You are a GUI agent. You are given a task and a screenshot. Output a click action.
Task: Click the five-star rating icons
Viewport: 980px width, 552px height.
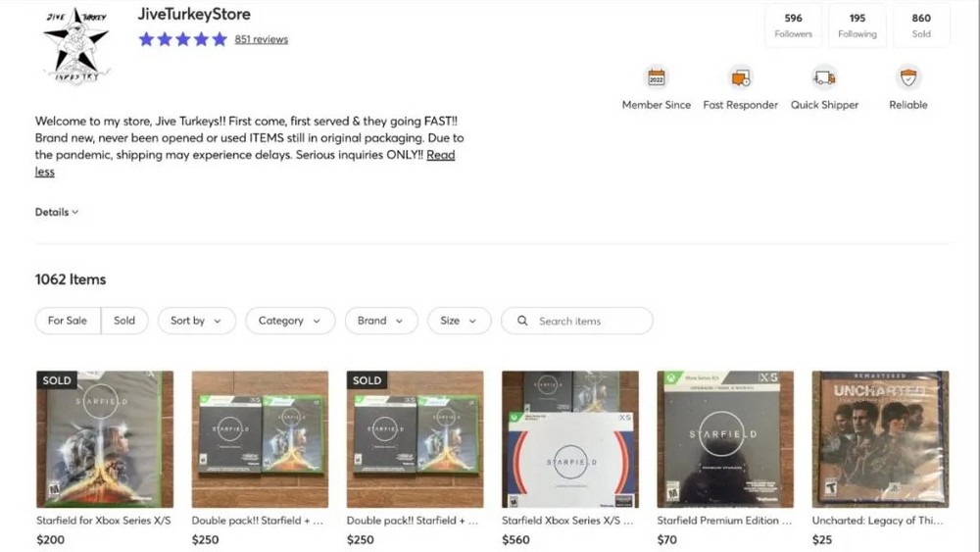182,39
